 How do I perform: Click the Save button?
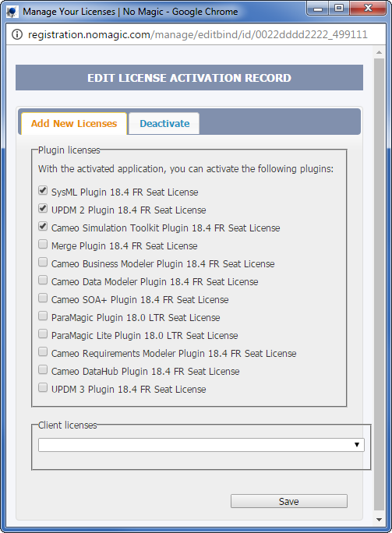pos(289,501)
